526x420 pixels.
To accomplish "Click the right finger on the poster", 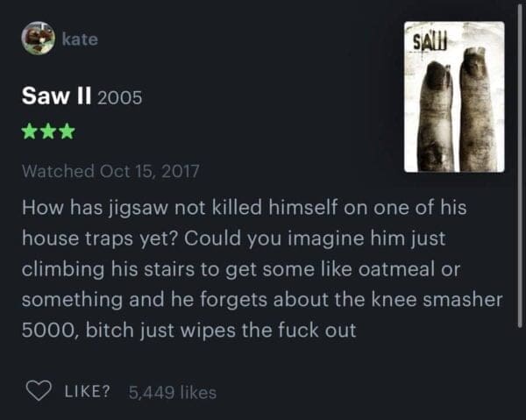I will (x=478, y=109).
